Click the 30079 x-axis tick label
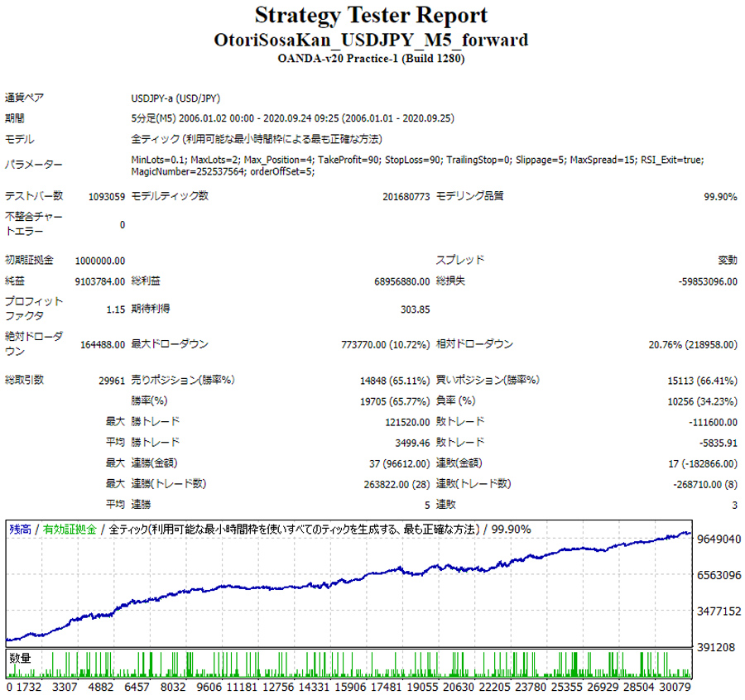 (675, 688)
